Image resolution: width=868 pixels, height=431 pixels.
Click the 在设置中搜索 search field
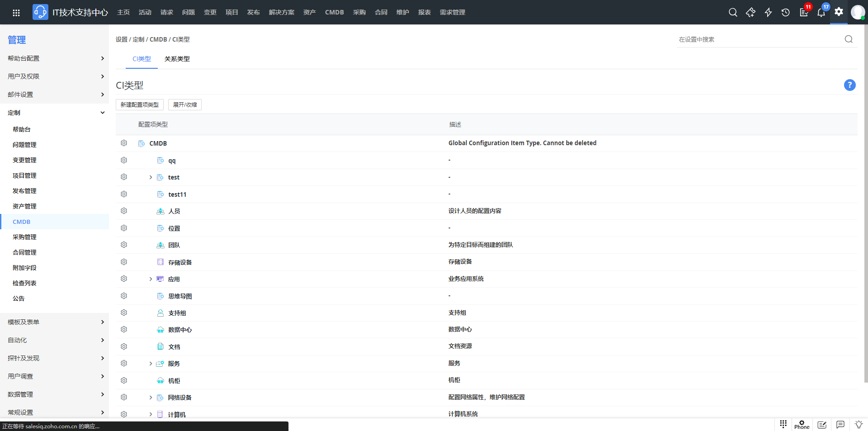click(759, 40)
